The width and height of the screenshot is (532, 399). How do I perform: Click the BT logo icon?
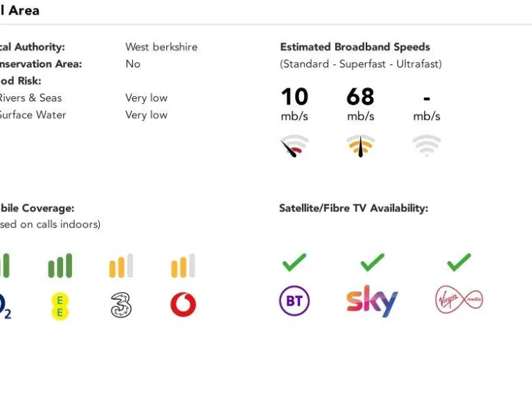(x=294, y=301)
